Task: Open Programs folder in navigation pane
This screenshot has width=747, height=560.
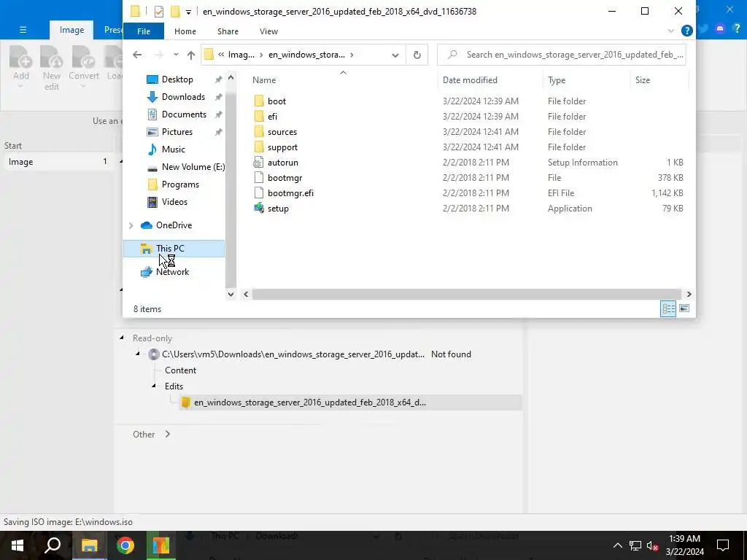Action: tap(180, 184)
